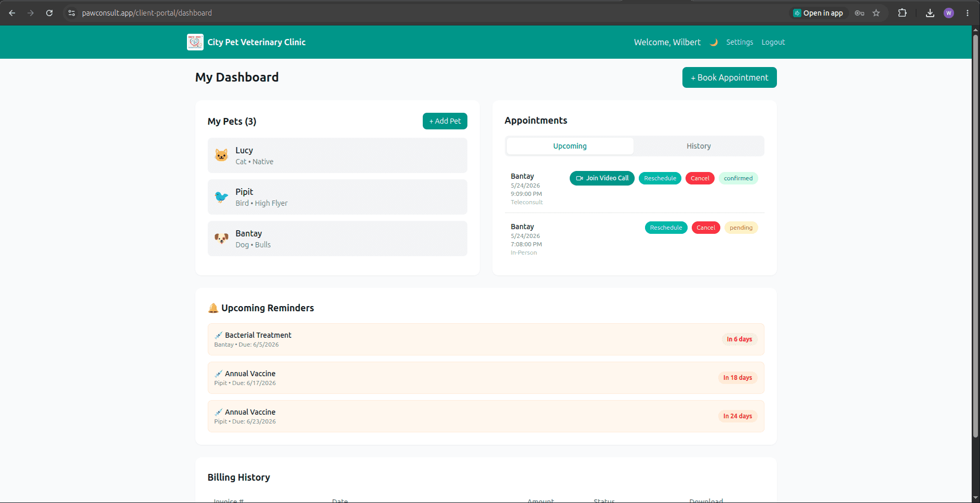Click Book Appointment button
Screen dimensions: 980x503
pos(730,77)
